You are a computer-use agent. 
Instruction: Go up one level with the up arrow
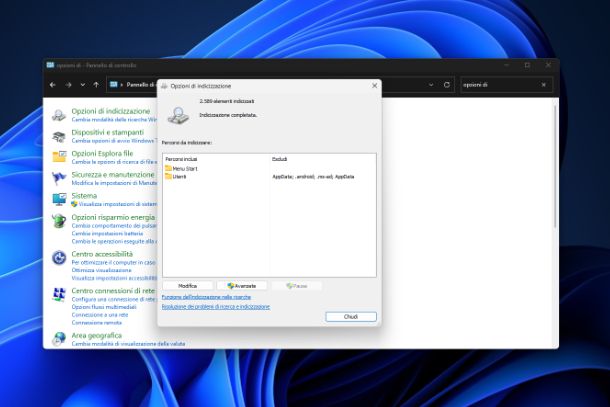tap(96, 85)
